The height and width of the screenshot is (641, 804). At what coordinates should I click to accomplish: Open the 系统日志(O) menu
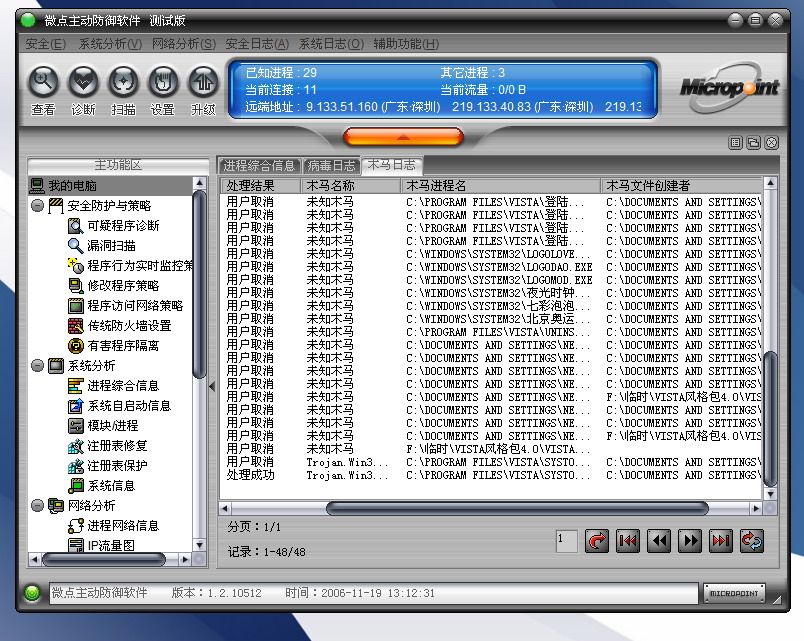331,44
